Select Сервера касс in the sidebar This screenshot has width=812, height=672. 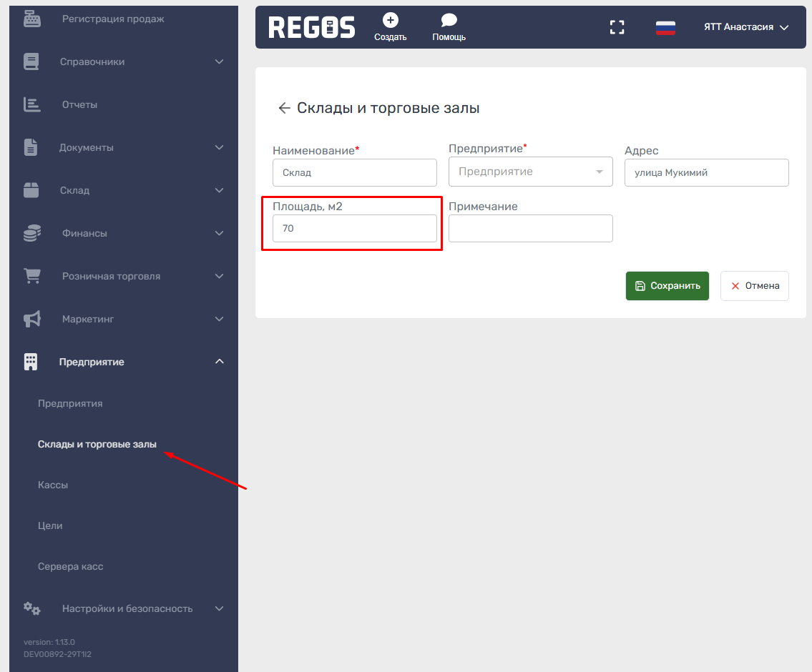click(70, 566)
